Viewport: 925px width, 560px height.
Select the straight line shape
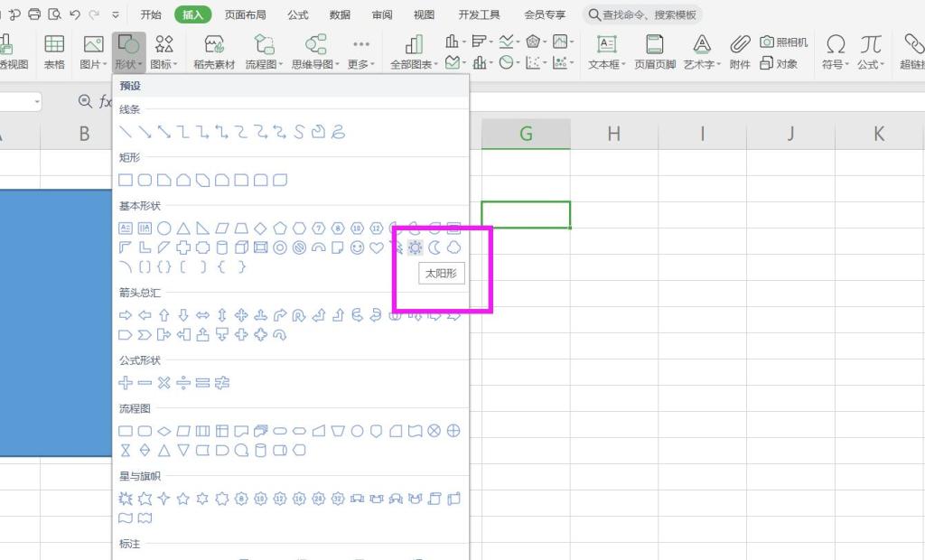[x=126, y=133]
